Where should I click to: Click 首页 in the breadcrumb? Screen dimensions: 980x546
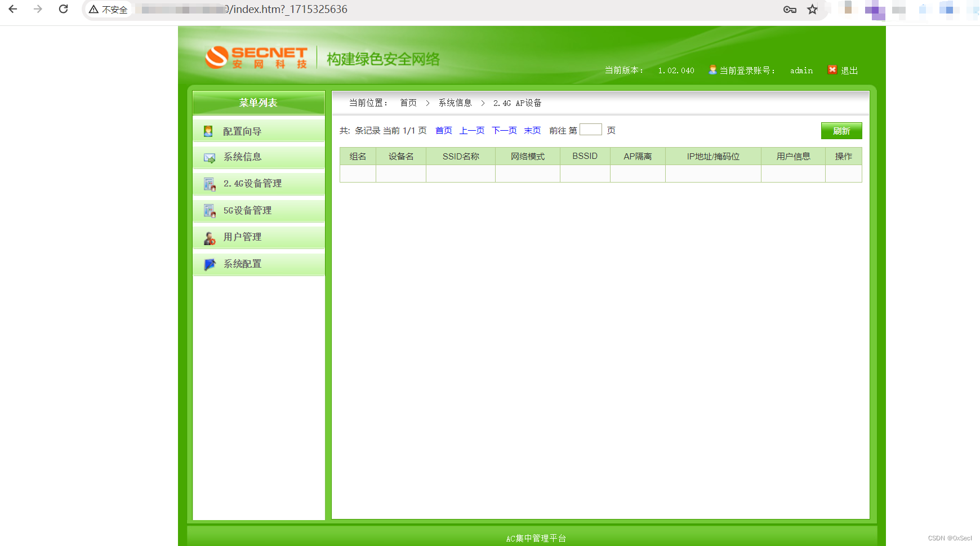[408, 103]
